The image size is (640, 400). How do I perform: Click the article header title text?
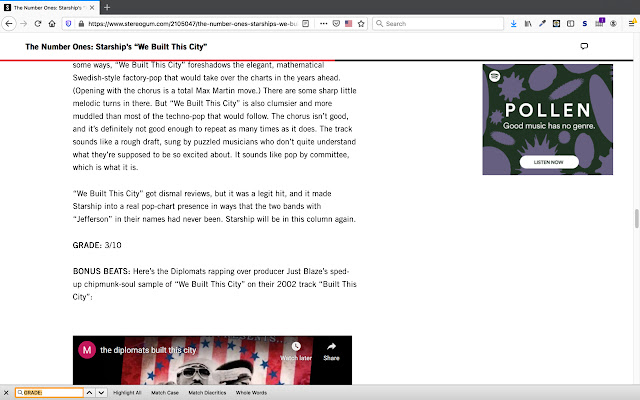116,47
